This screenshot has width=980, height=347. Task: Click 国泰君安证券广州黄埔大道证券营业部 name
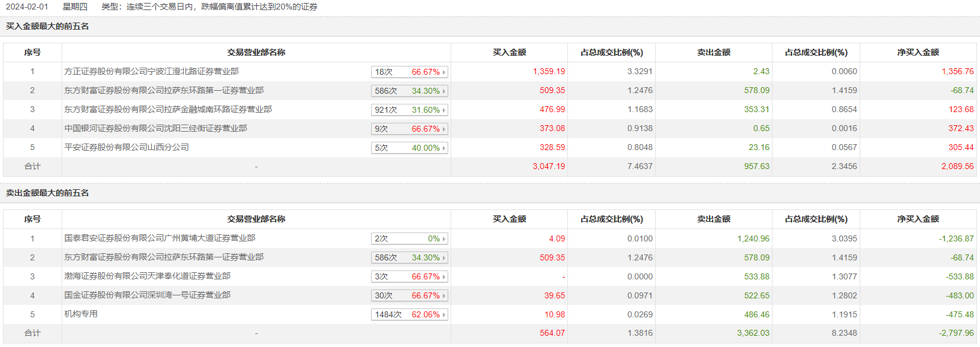coord(160,238)
